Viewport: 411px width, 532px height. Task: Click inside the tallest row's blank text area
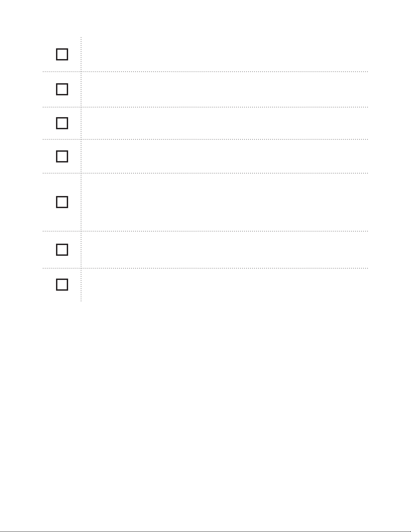coord(225,202)
